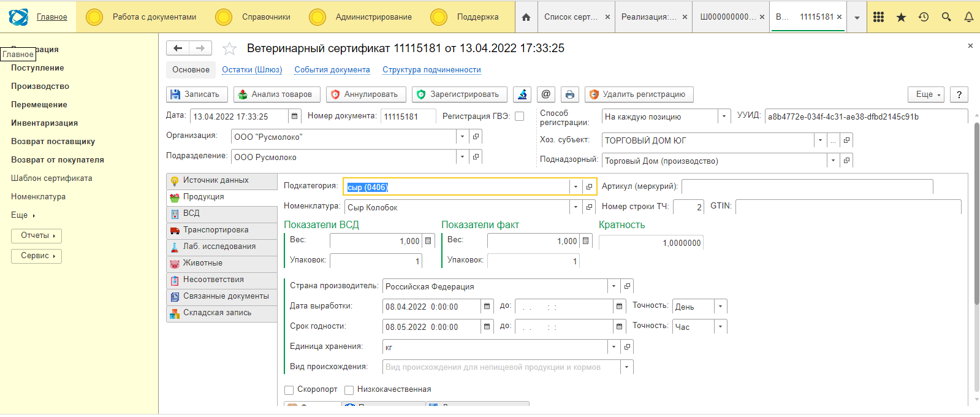
Task: Open the history clock icon
Action: click(924, 17)
